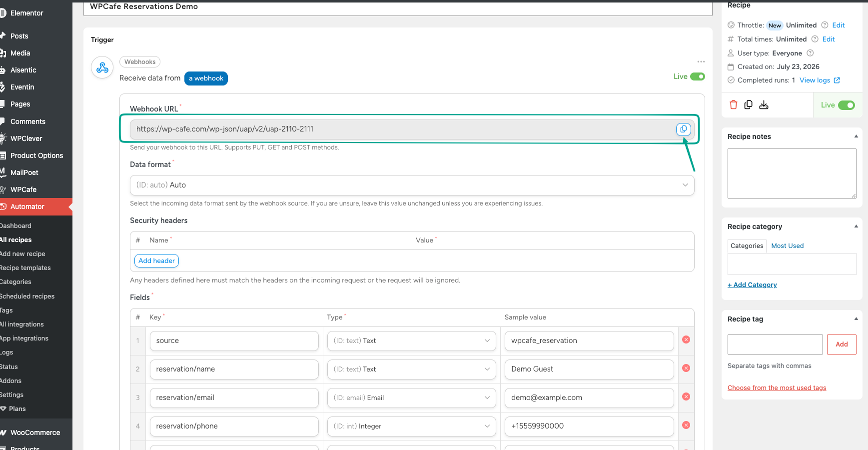Click the external link icon beside View logs
Image resolution: width=868 pixels, height=450 pixels.
coord(837,80)
